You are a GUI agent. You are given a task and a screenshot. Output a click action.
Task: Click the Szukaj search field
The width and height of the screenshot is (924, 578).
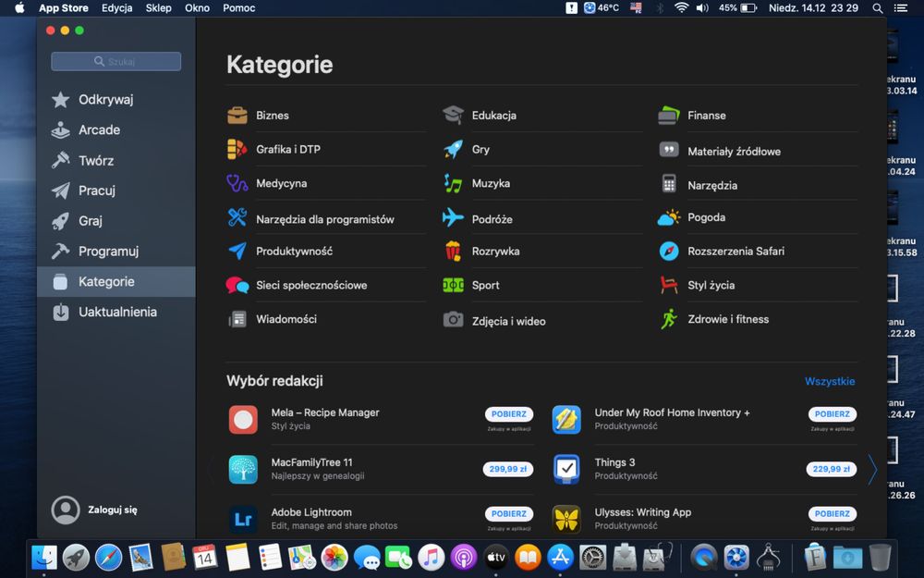pyautogui.click(x=116, y=61)
